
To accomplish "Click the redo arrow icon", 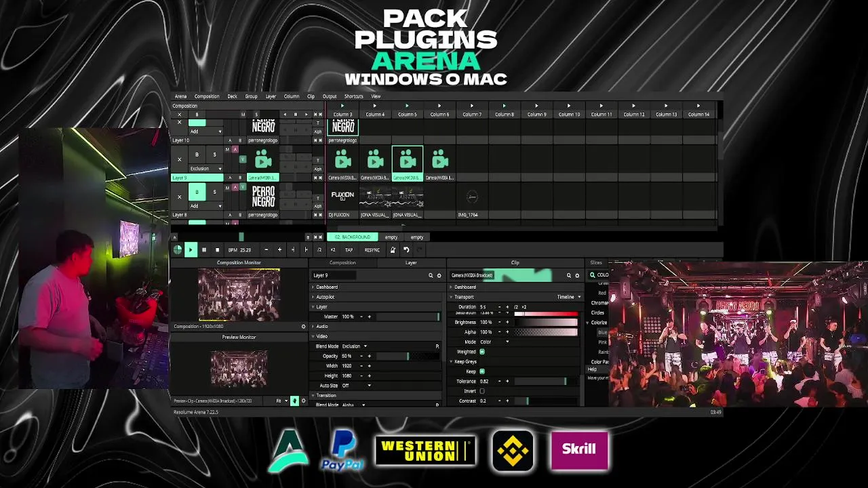I will coord(419,249).
